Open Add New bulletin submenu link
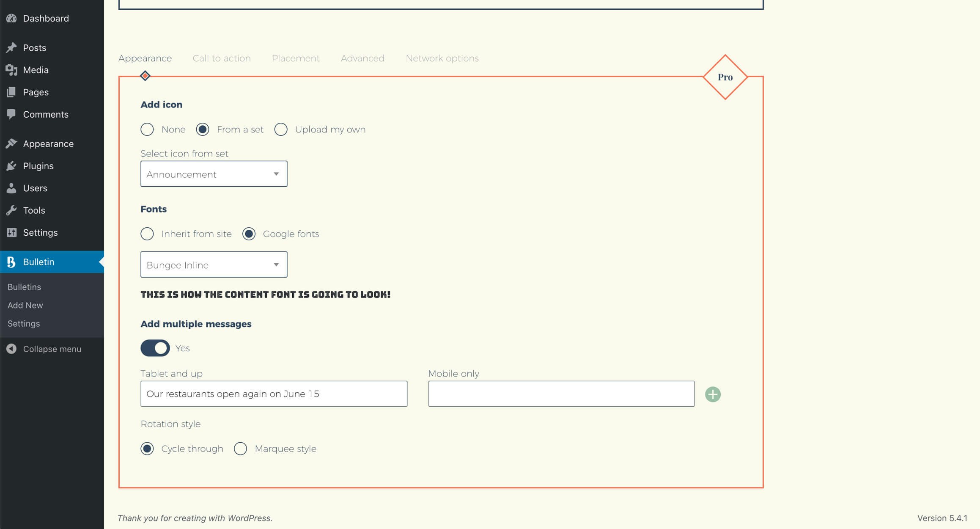This screenshot has height=529, width=980. coord(25,305)
